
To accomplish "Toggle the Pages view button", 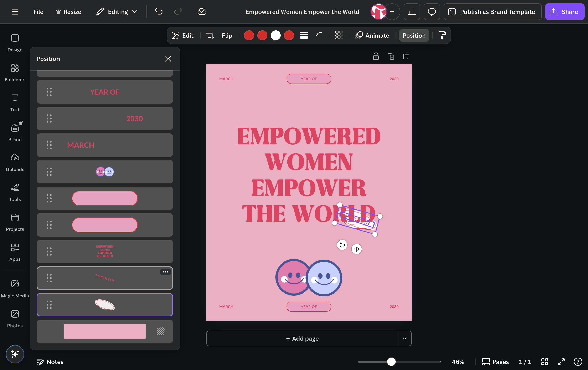I will 495,362.
